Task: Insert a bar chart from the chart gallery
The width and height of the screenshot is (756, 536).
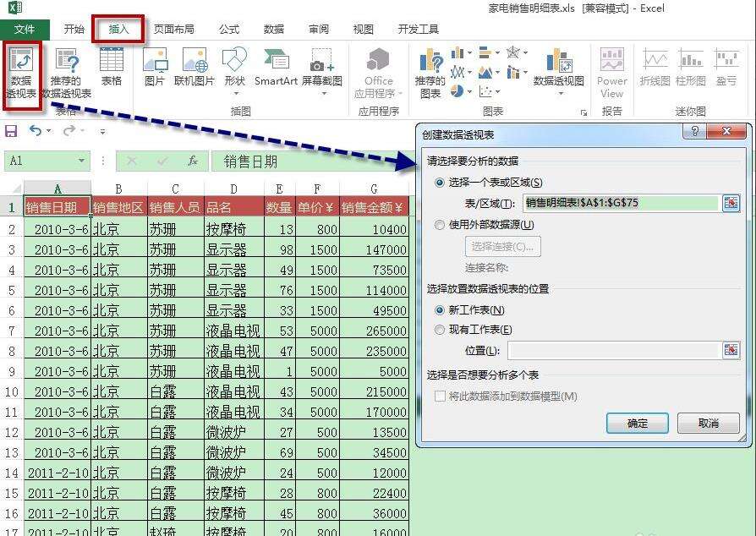Action: [x=489, y=52]
